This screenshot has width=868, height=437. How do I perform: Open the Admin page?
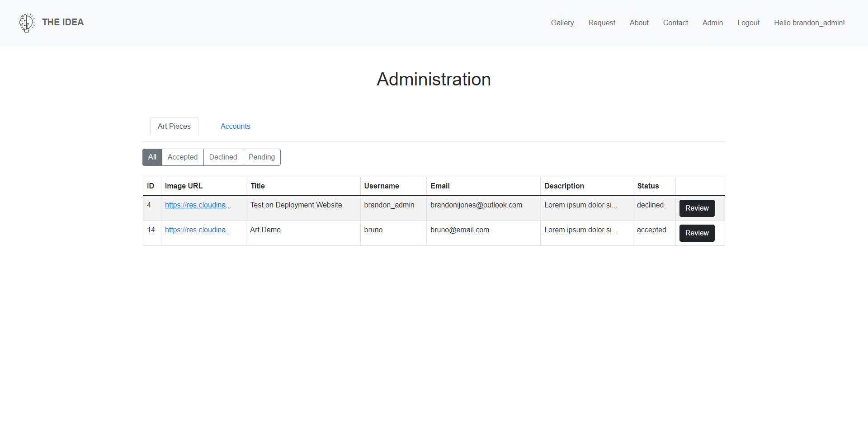tap(712, 23)
